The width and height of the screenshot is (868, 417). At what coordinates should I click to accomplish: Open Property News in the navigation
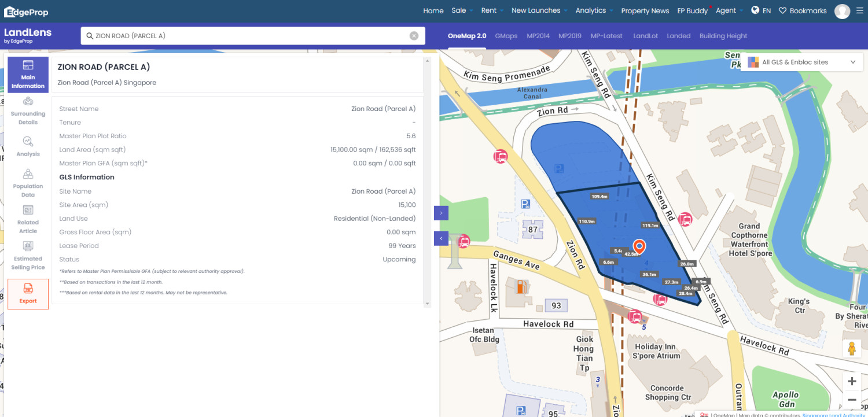point(645,10)
